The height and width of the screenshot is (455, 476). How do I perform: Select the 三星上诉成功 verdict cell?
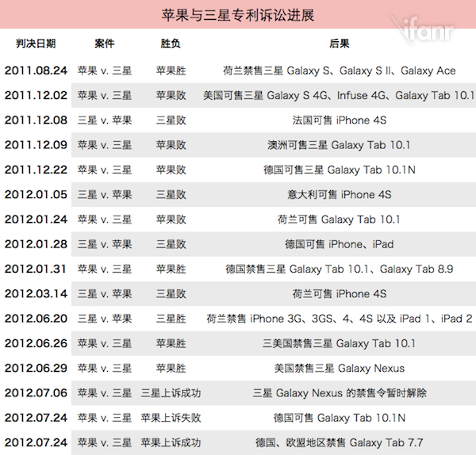point(171,392)
